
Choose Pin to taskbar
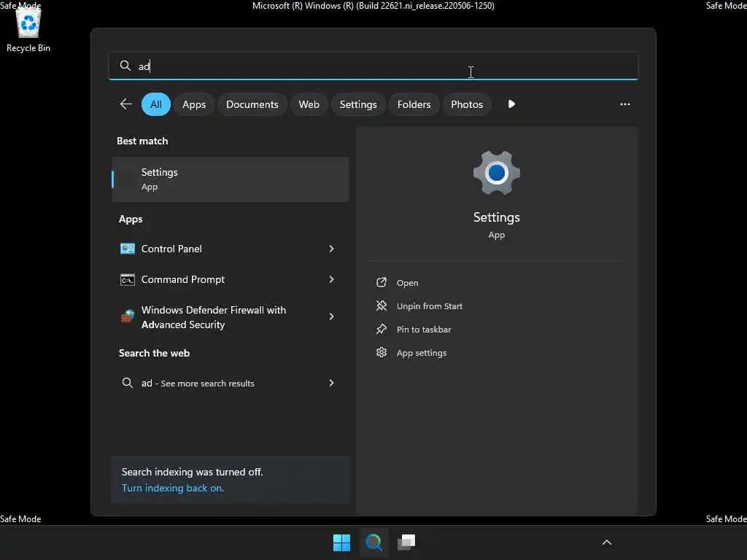point(424,330)
